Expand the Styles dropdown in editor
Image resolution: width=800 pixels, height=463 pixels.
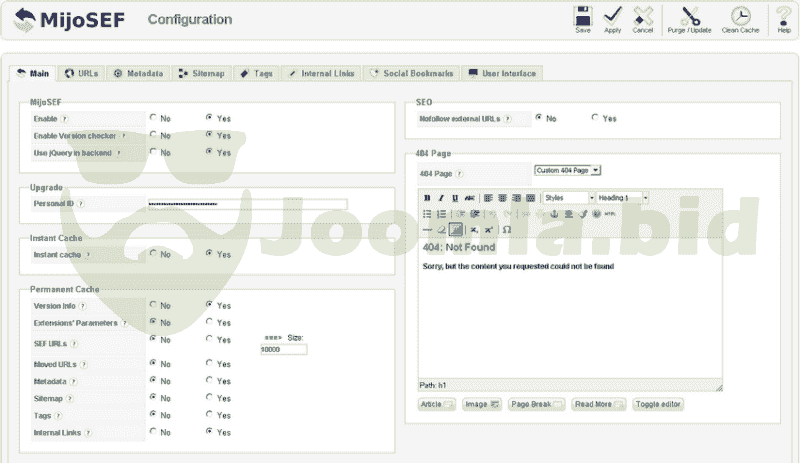[x=569, y=198]
